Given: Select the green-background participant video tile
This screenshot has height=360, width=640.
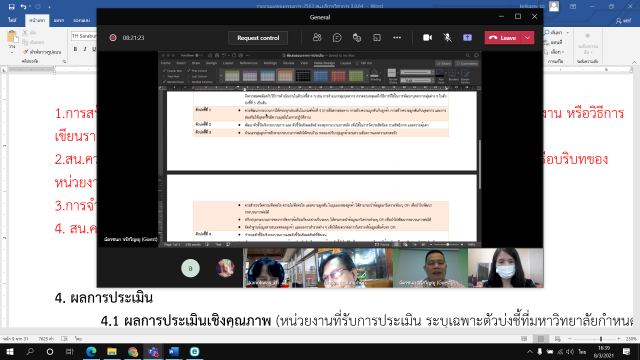Looking at the screenshot, I should pyautogui.click(x=430, y=268).
